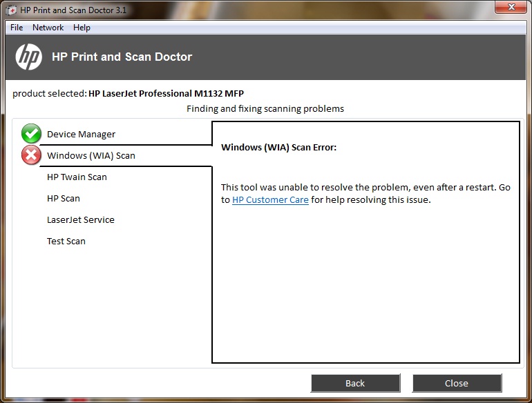Open the Help menu

82,28
